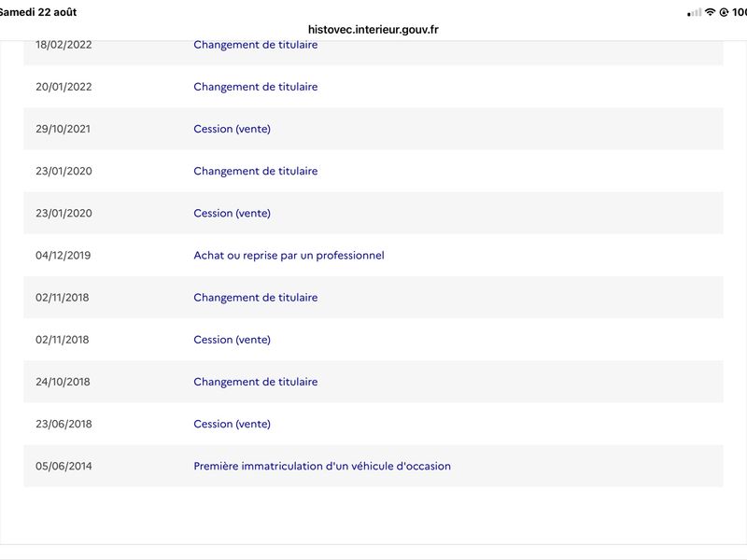Open Achat ou reprise par un professionnel
This screenshot has width=747, height=560.
coord(289,255)
